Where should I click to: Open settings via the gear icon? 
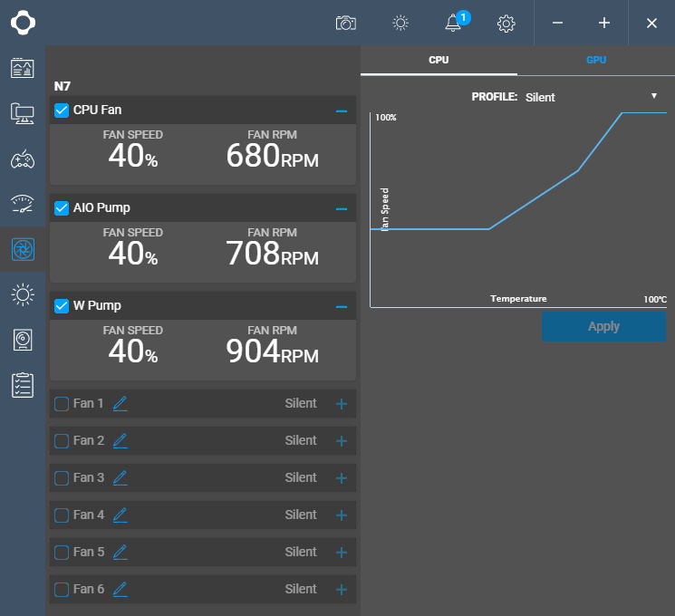[x=506, y=23]
